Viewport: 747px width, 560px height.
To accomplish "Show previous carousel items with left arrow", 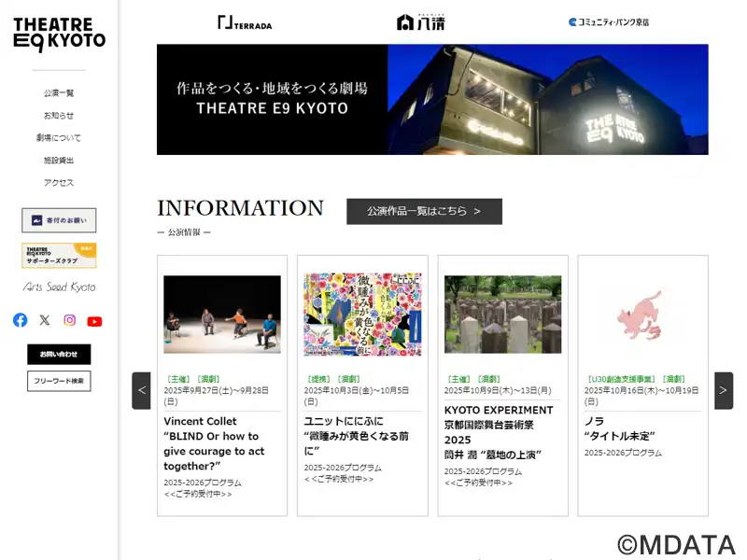I will pos(142,390).
